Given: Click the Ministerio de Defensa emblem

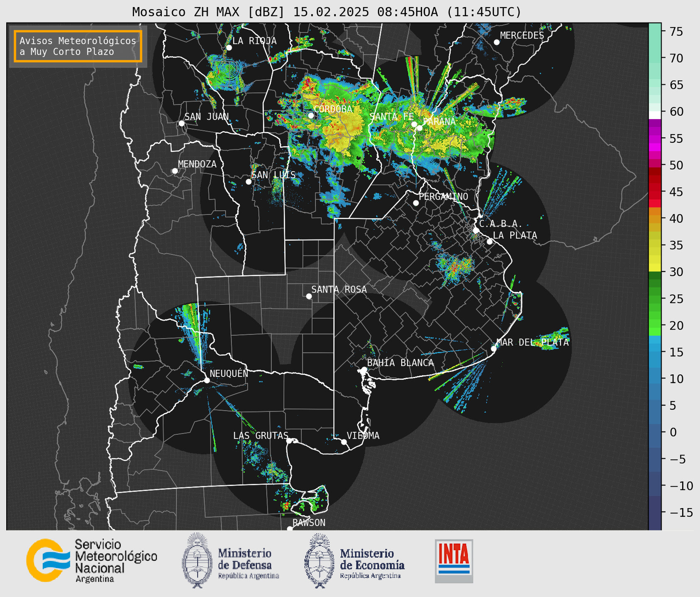Looking at the screenshot, I should [197, 560].
